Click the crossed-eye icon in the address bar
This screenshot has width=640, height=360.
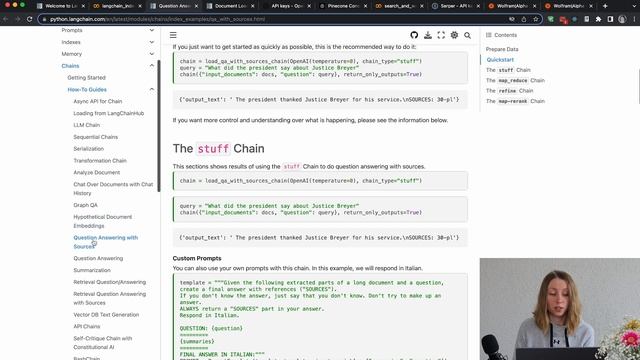[x=511, y=19]
